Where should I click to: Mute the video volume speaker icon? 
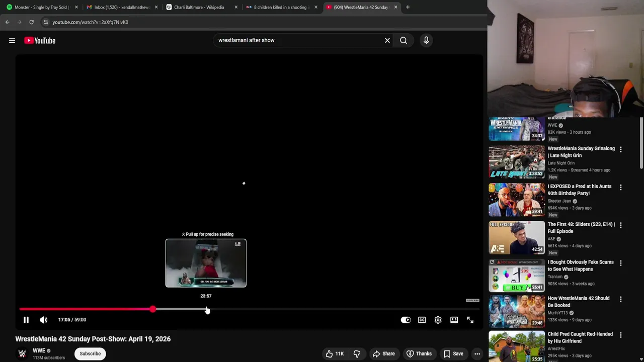coord(44,320)
